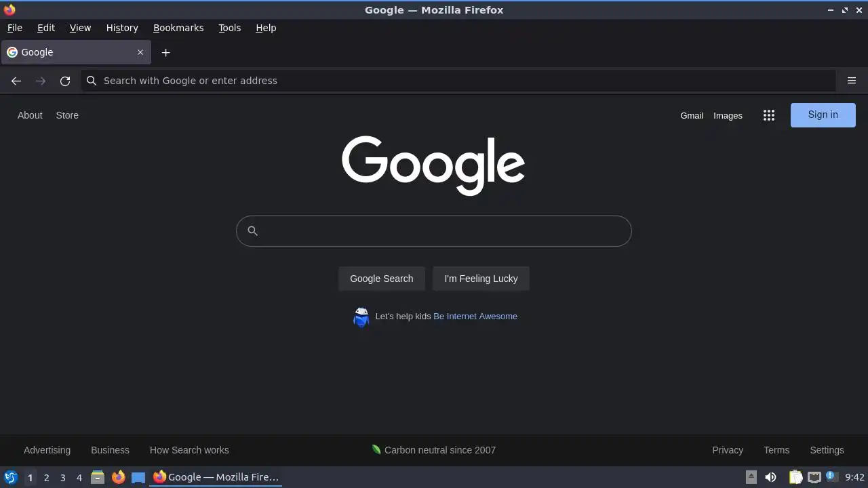
Task: Reload the current page
Action: [x=65, y=81]
